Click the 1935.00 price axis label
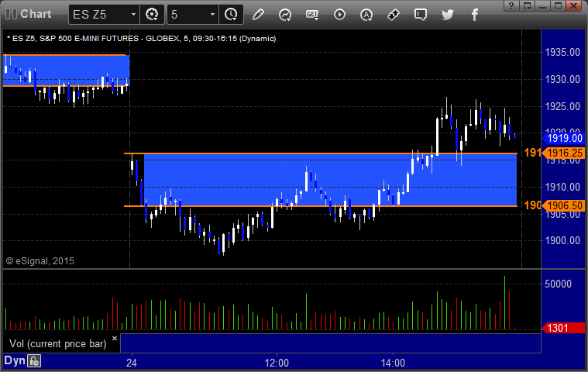Screen dimensions: 588x372 [x=562, y=52]
